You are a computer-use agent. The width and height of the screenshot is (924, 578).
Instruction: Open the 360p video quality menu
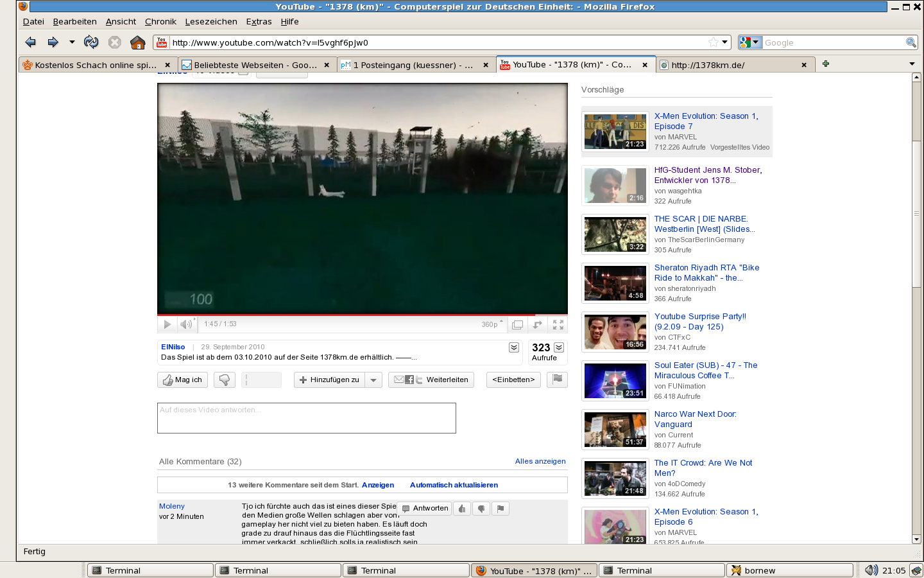click(x=492, y=324)
